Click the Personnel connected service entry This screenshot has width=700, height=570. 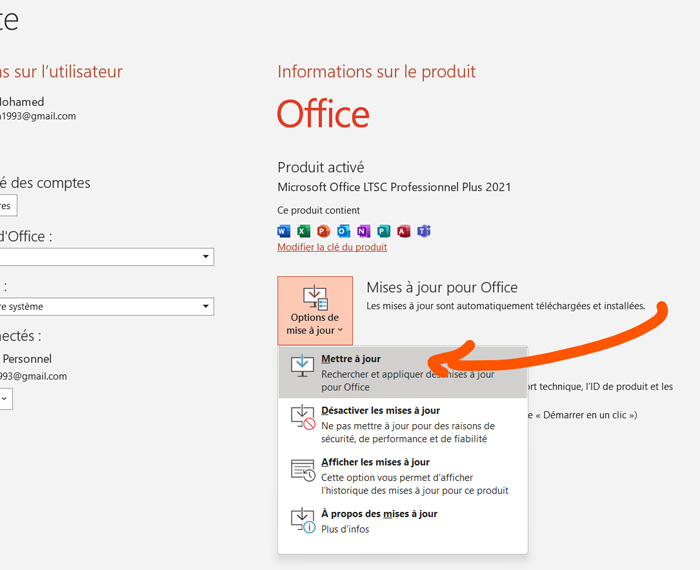click(x=27, y=358)
